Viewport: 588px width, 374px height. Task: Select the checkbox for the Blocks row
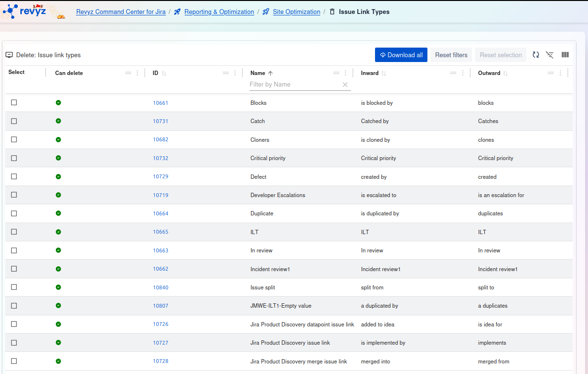pos(14,102)
